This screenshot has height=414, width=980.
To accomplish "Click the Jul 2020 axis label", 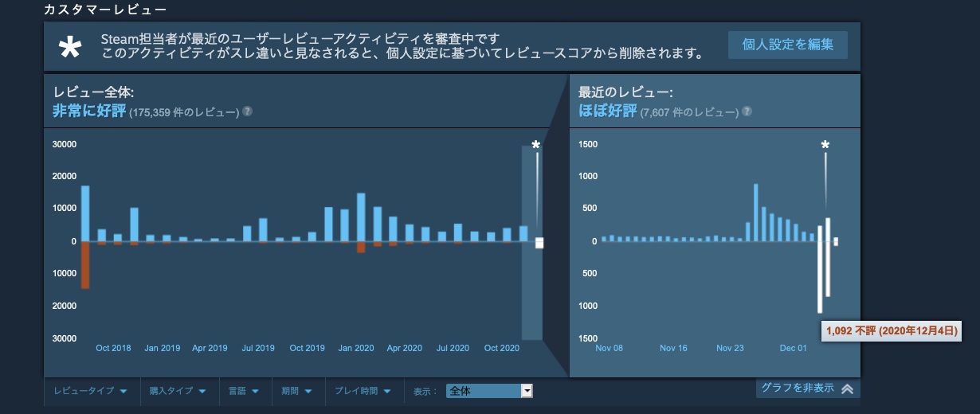I will (453, 348).
